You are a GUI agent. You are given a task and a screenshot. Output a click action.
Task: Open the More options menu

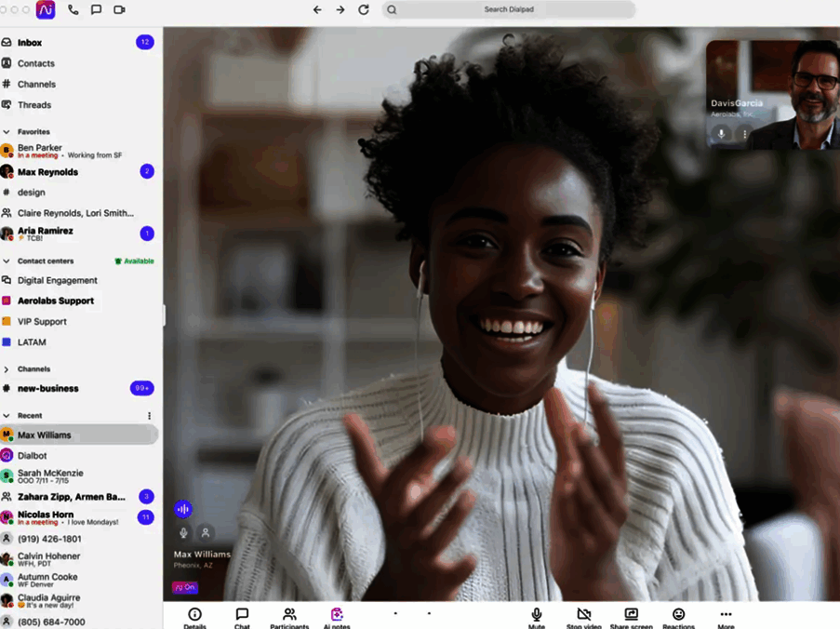[x=726, y=615]
